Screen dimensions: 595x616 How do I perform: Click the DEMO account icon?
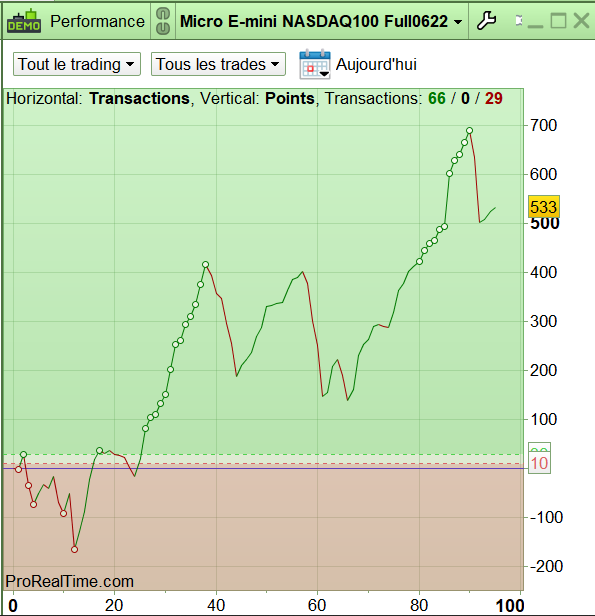(24, 21)
